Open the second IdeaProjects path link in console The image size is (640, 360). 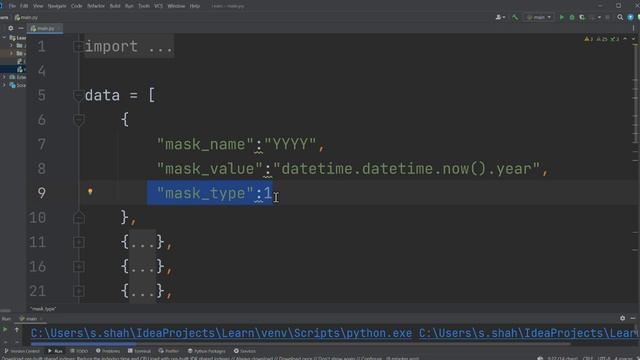pyautogui.click(x=529, y=333)
